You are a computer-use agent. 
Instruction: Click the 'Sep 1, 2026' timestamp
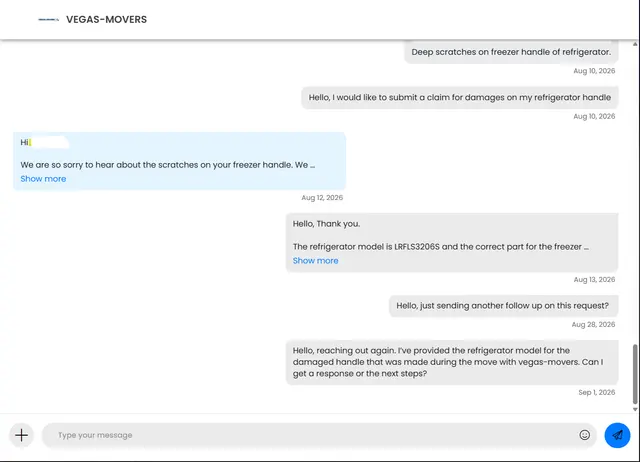coord(596,392)
